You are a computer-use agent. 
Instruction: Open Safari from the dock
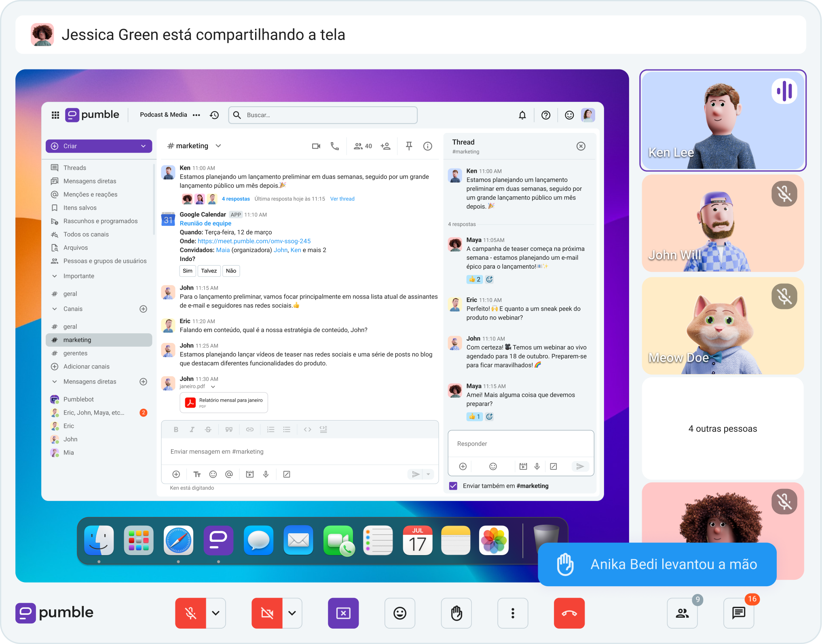point(178,540)
